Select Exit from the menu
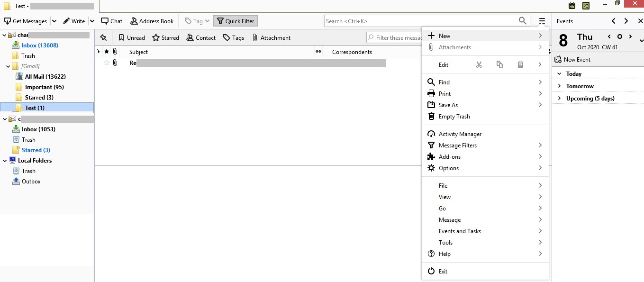The width and height of the screenshot is (644, 282). (443, 272)
